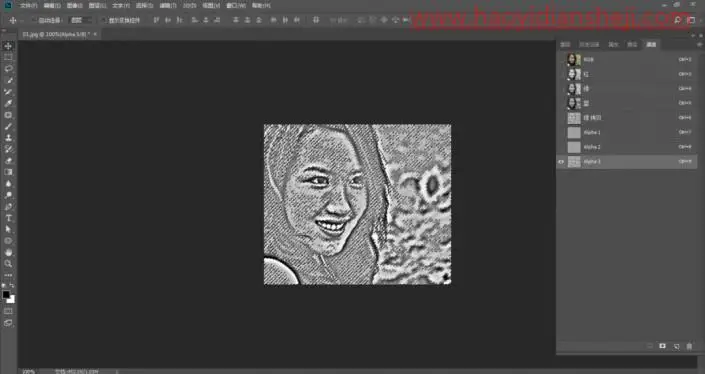Open the layer/group dropdown in options bar
This screenshot has width=705, height=374.
81,20
